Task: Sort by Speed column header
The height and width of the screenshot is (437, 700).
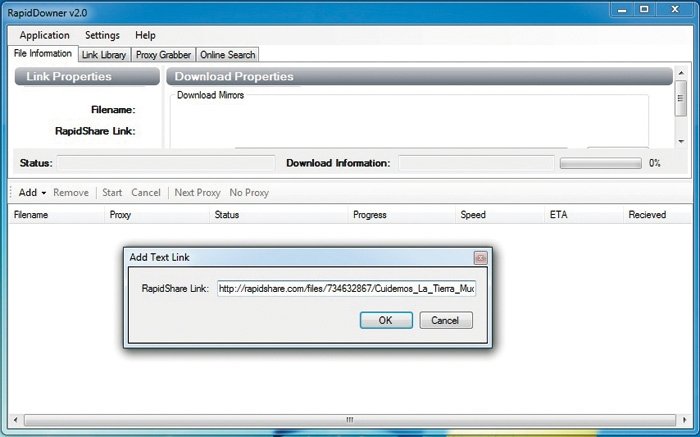Action: (x=500, y=215)
